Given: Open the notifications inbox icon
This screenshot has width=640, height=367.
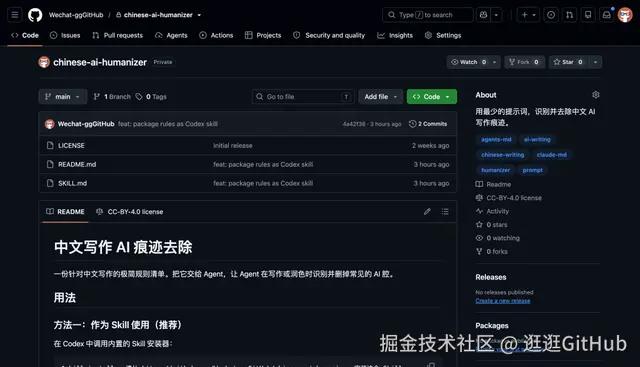Looking at the screenshot, I should 607,15.
